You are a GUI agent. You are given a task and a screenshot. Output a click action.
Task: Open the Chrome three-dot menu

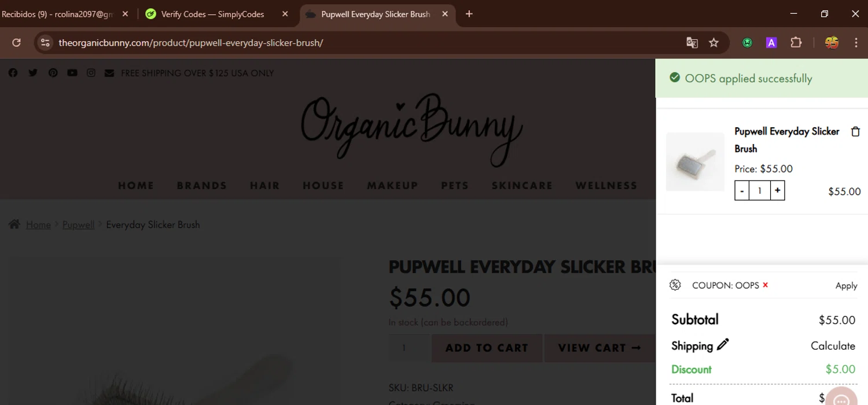tap(856, 42)
